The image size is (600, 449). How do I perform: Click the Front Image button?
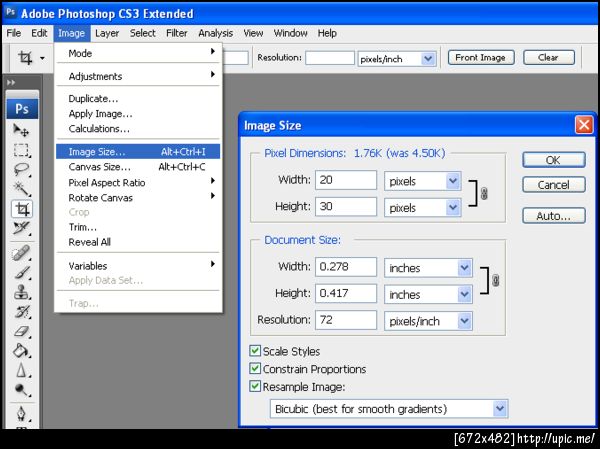pos(481,57)
